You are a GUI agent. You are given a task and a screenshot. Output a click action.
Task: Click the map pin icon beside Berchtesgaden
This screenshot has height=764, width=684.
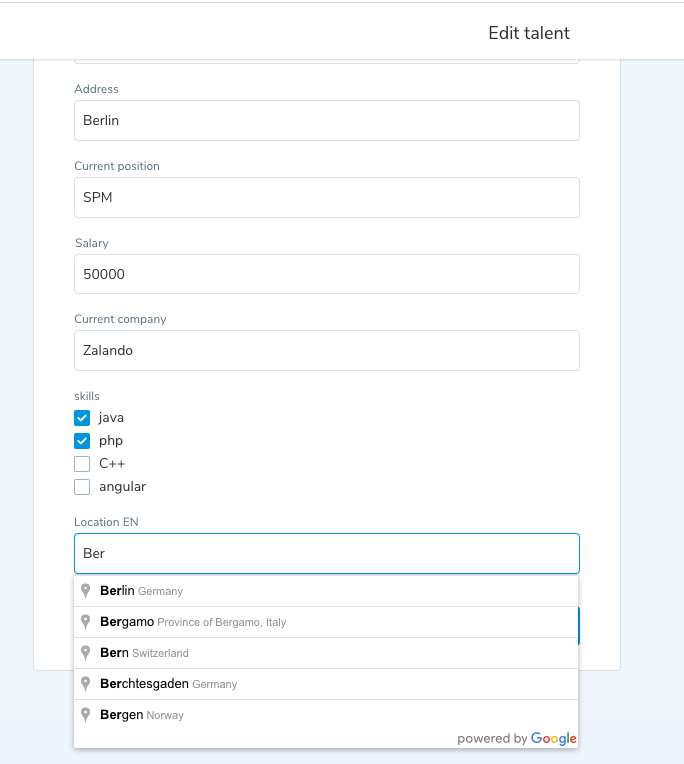pyautogui.click(x=86, y=684)
